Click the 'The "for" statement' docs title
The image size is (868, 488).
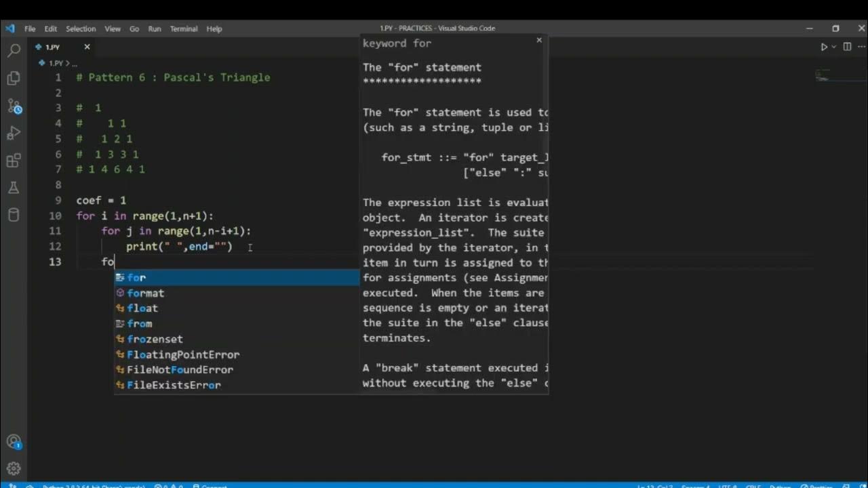(x=422, y=68)
